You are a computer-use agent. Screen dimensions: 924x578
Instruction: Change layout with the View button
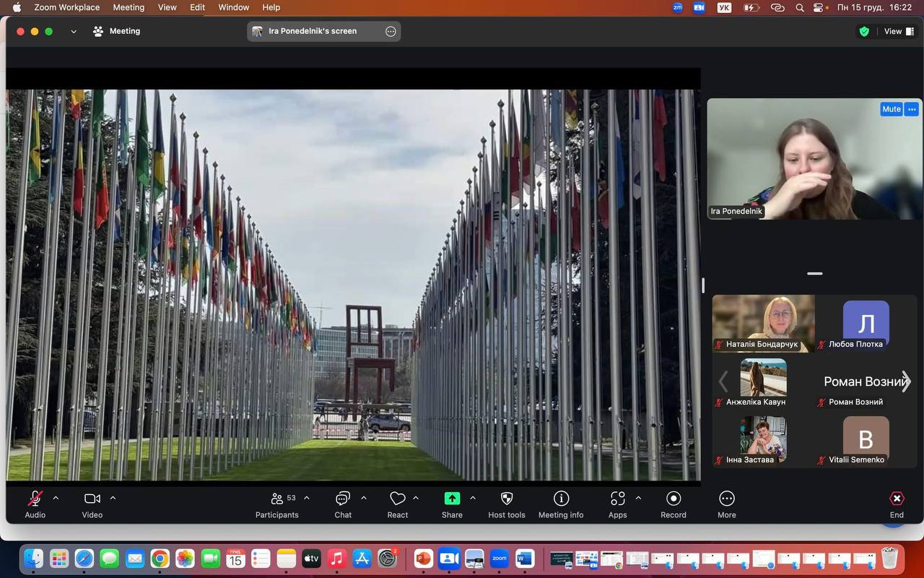(x=899, y=31)
